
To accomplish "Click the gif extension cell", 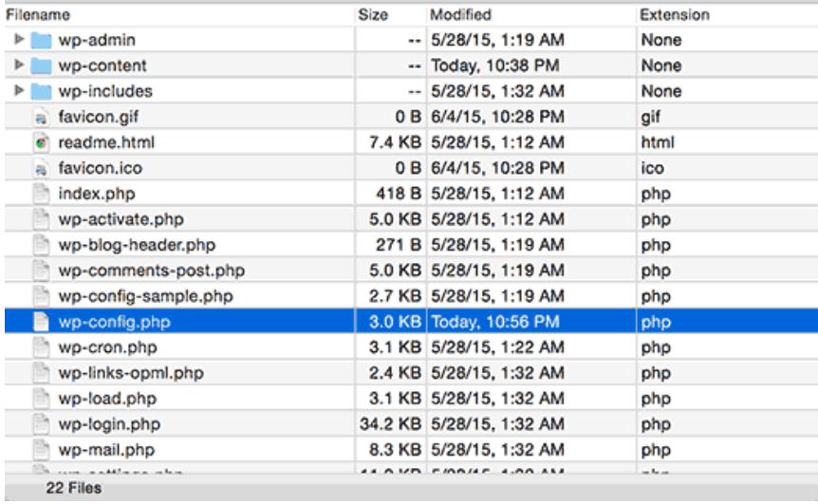I will [x=651, y=117].
